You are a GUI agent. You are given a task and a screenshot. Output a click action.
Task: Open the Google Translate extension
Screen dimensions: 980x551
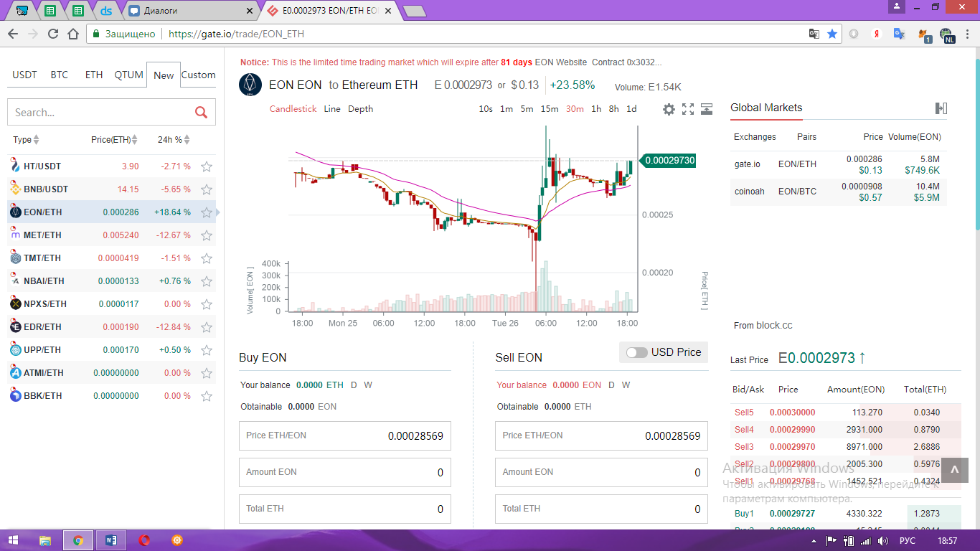click(899, 34)
